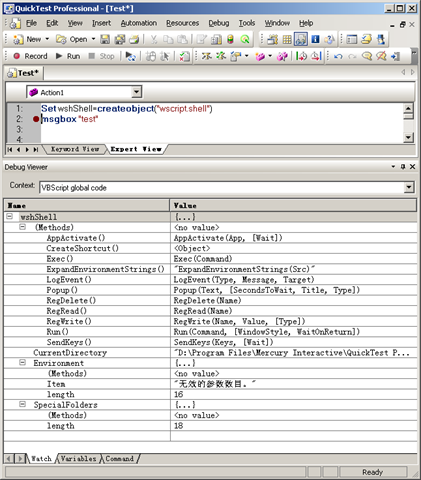This screenshot has width=421, height=480.
Task: Click the script editor scroll-up arrow
Action: coord(409,108)
